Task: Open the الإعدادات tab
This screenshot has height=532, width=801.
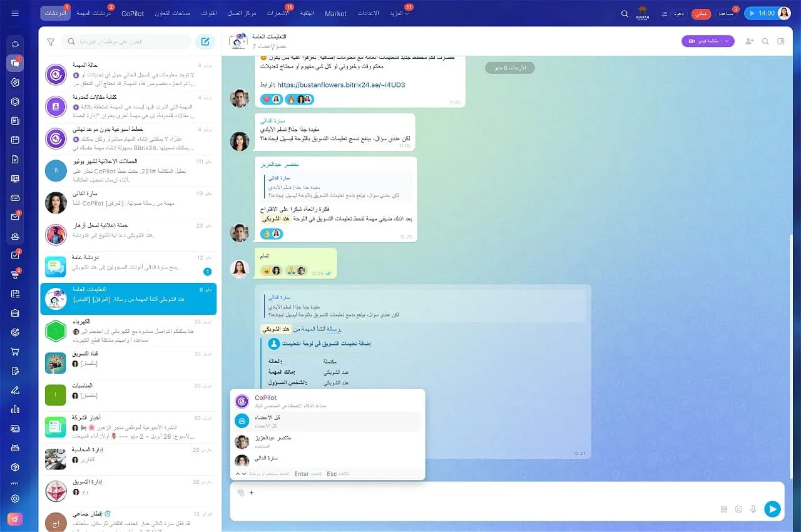Action: pyautogui.click(x=367, y=13)
